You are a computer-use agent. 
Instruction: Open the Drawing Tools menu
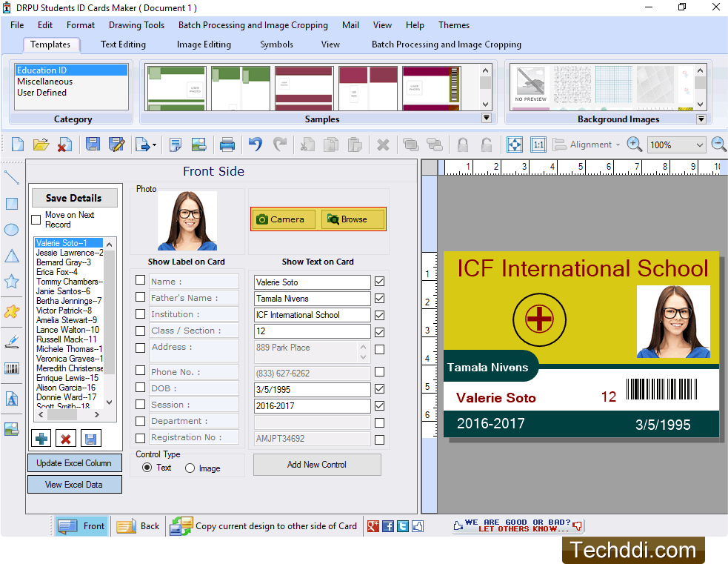pyautogui.click(x=136, y=25)
